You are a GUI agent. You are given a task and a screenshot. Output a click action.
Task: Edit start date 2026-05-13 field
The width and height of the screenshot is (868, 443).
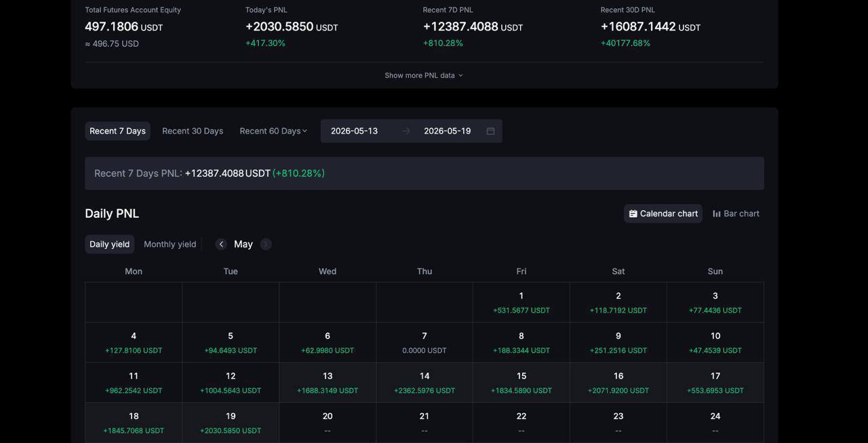(354, 131)
